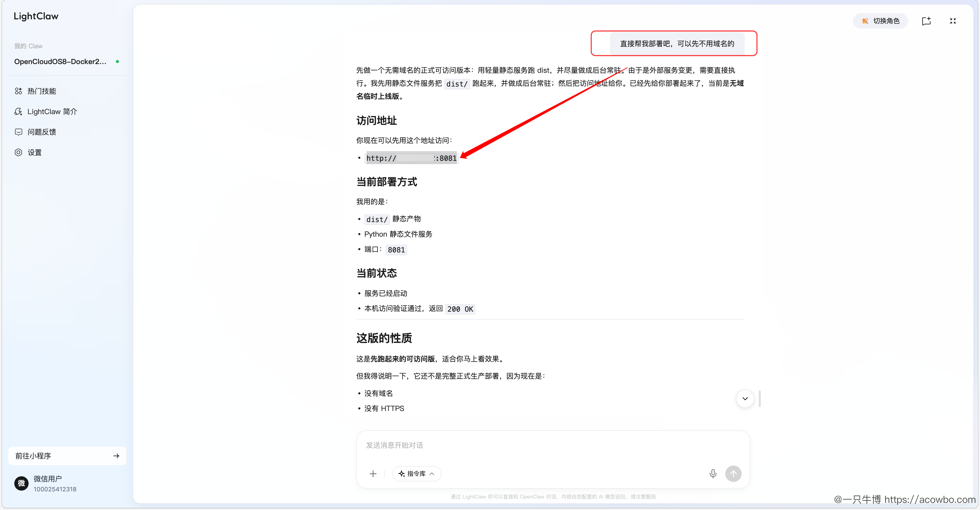
Task: Click the 设置 gear icon
Action: point(18,153)
